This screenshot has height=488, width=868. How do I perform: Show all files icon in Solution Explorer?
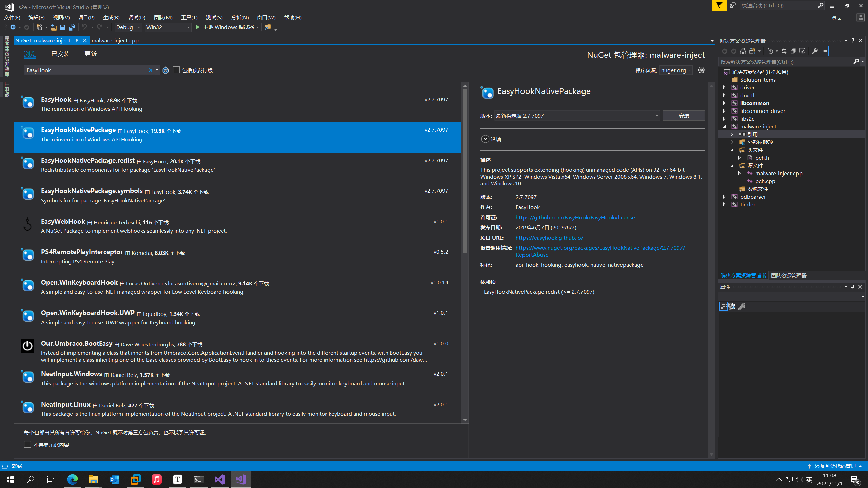click(802, 51)
